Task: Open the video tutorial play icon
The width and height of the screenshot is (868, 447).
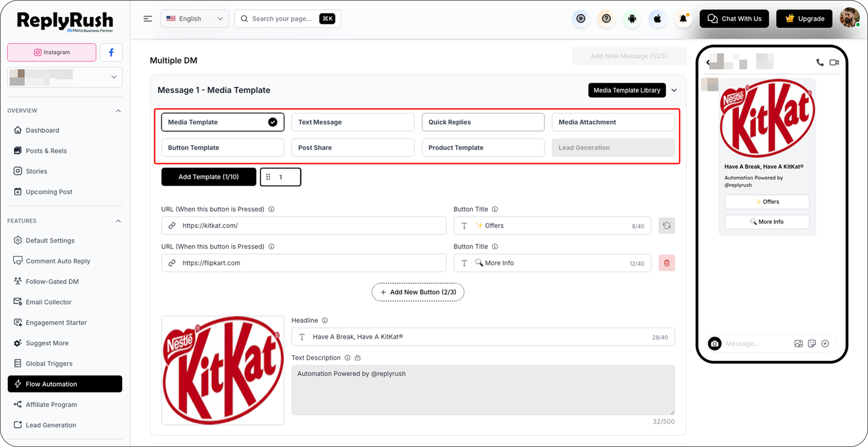Action: pyautogui.click(x=581, y=19)
